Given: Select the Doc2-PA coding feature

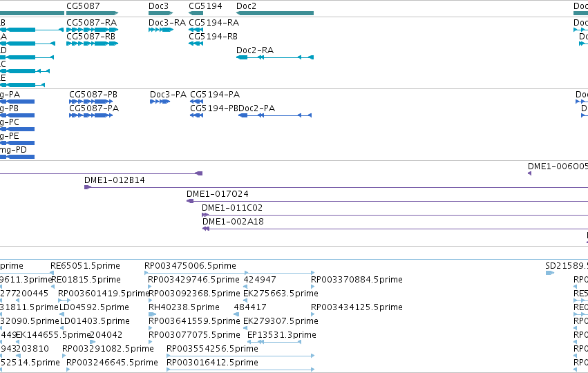Looking at the screenshot, I should (x=275, y=115).
